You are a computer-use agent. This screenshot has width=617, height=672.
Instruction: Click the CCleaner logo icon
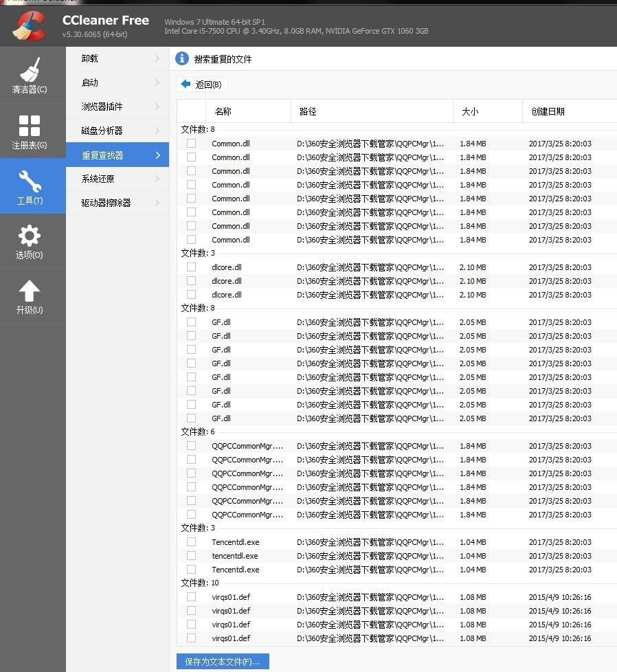(x=29, y=27)
